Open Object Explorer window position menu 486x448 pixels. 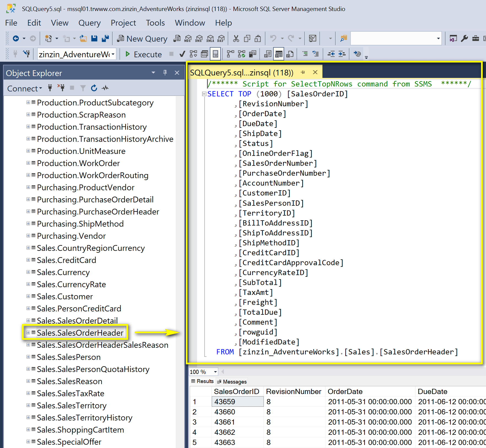pos(153,73)
